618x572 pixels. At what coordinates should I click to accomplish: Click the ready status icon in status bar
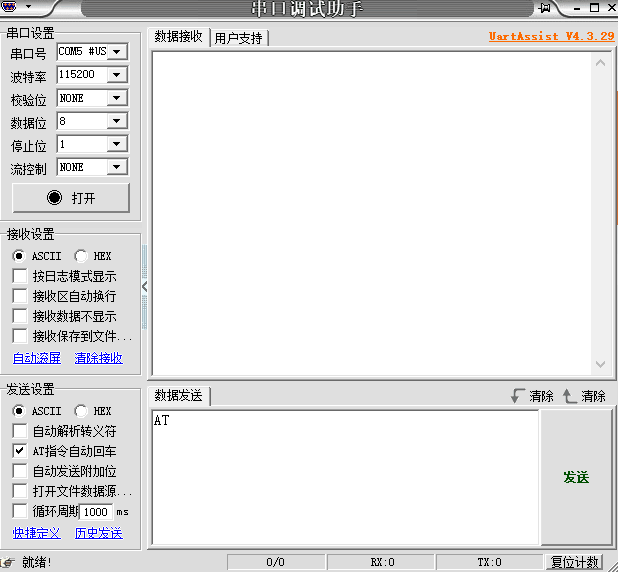click(x=8, y=562)
